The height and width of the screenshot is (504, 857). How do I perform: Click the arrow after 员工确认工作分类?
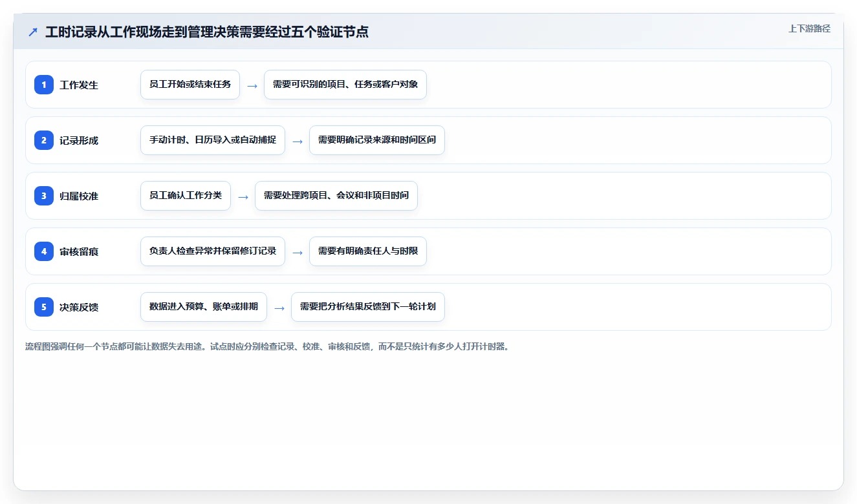coord(243,196)
